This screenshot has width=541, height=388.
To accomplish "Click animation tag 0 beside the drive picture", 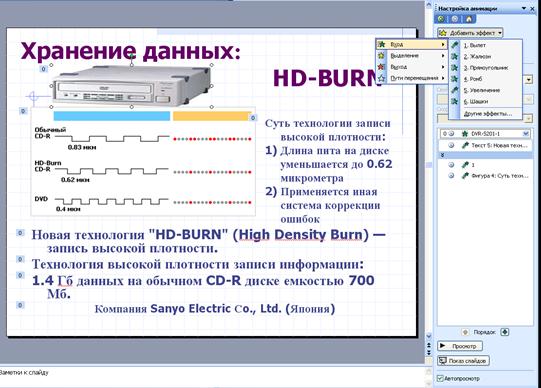I will 43,69.
